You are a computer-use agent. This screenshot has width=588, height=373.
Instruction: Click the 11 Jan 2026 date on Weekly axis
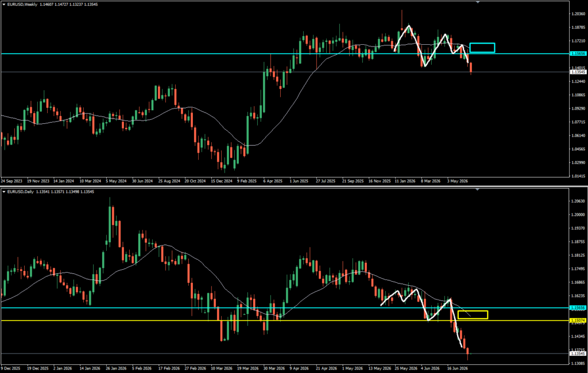pos(405,181)
